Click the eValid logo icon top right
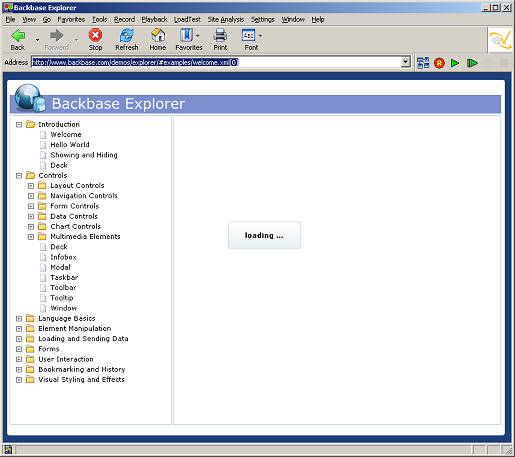This screenshot has width=515, height=457. pos(501,40)
